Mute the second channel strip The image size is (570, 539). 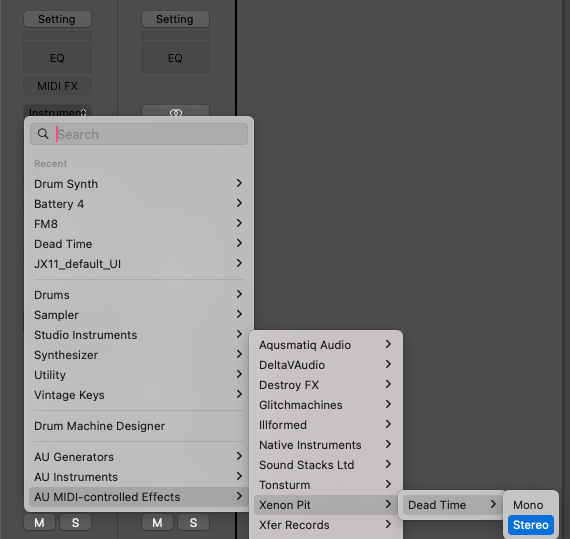[x=157, y=523]
